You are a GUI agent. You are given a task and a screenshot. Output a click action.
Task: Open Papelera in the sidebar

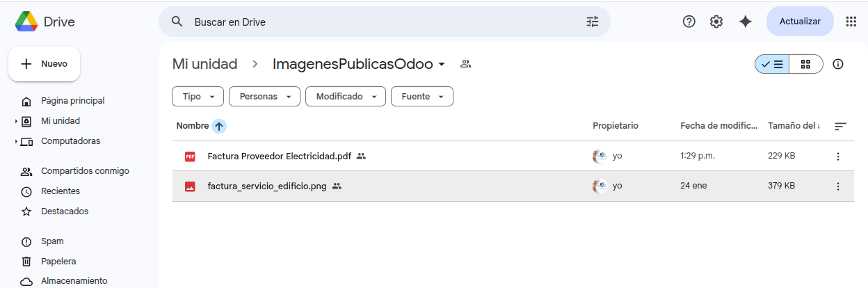coord(58,262)
